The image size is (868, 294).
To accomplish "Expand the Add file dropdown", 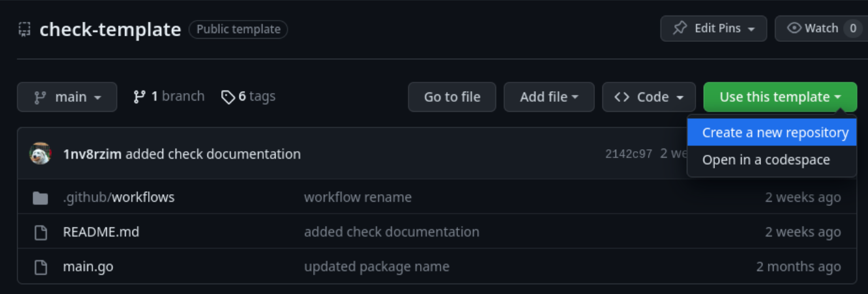I will [549, 97].
